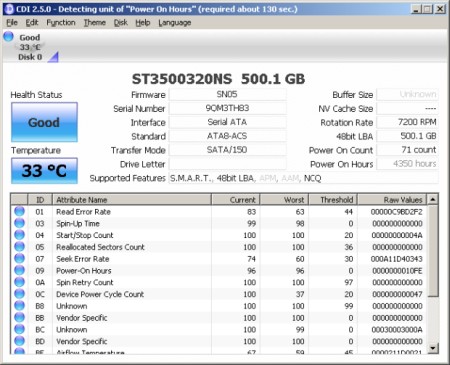Click the status orb next to Power-On Hours
450x365 pixels.
click(x=20, y=270)
